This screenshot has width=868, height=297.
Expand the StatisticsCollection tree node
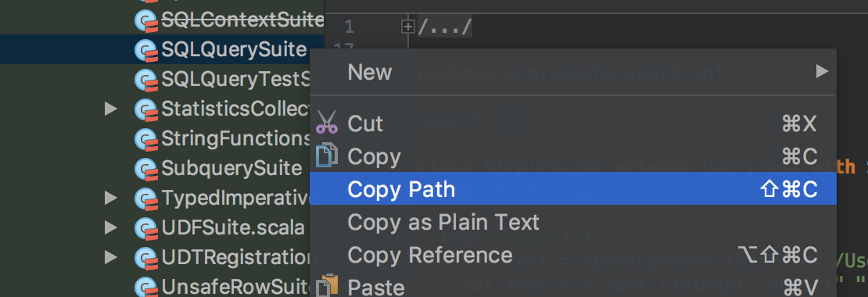tap(111, 109)
